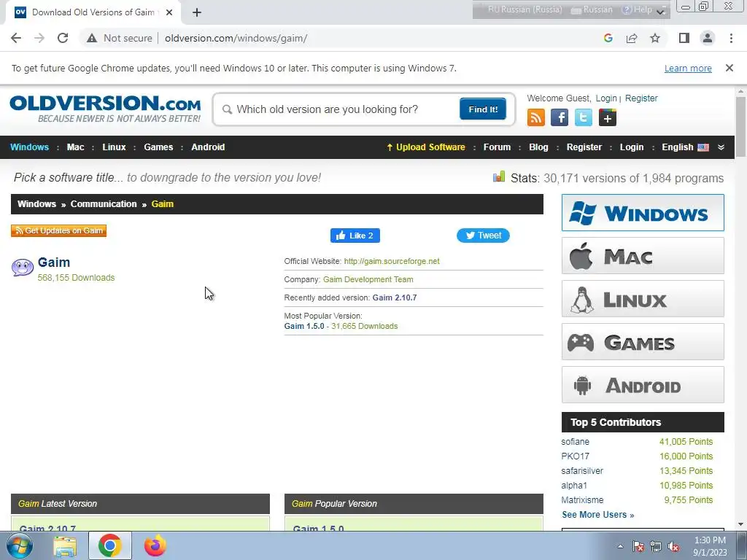The image size is (747, 560).
Task: Open the Forum nav menu item
Action: (497, 147)
